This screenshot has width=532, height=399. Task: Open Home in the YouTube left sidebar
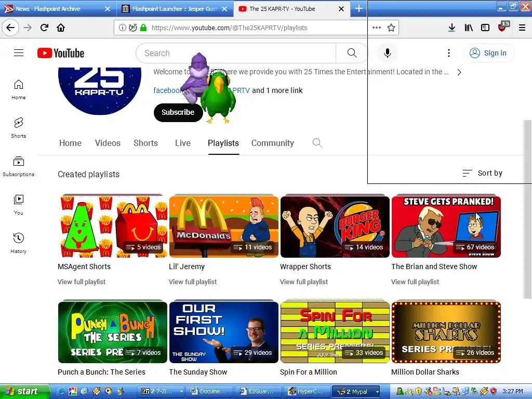click(18, 89)
